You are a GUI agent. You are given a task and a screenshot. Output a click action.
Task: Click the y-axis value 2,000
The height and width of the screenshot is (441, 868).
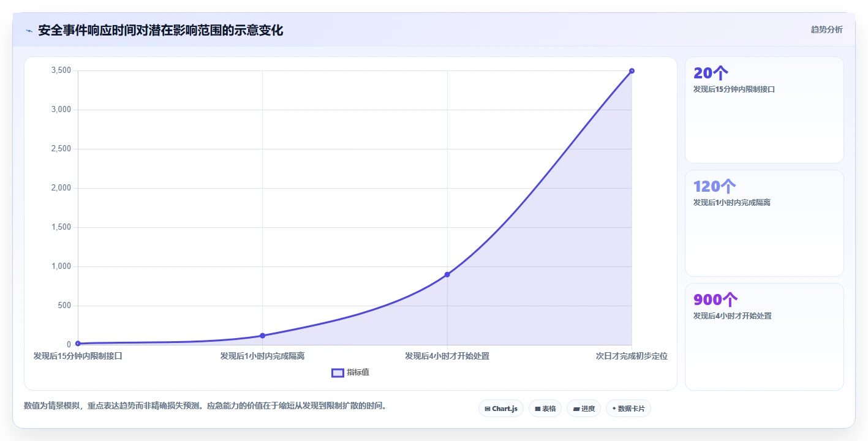[61, 188]
